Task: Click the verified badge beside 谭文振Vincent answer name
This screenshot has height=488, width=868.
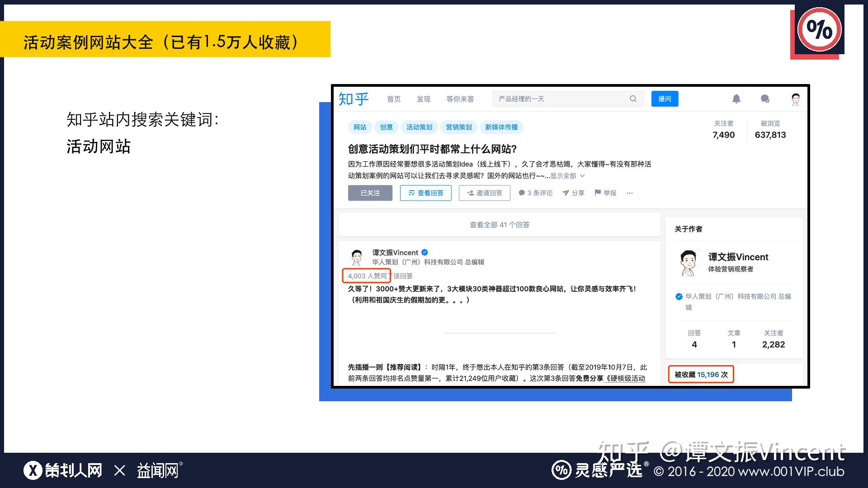Action: click(425, 253)
